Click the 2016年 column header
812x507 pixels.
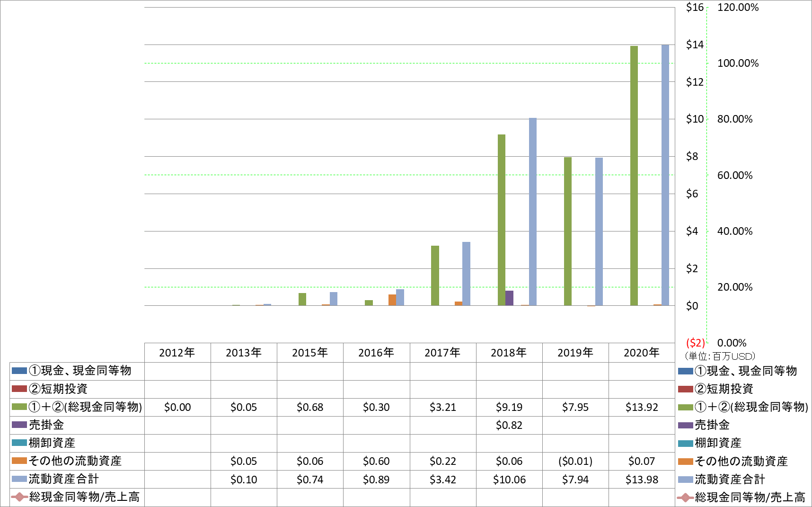(376, 353)
